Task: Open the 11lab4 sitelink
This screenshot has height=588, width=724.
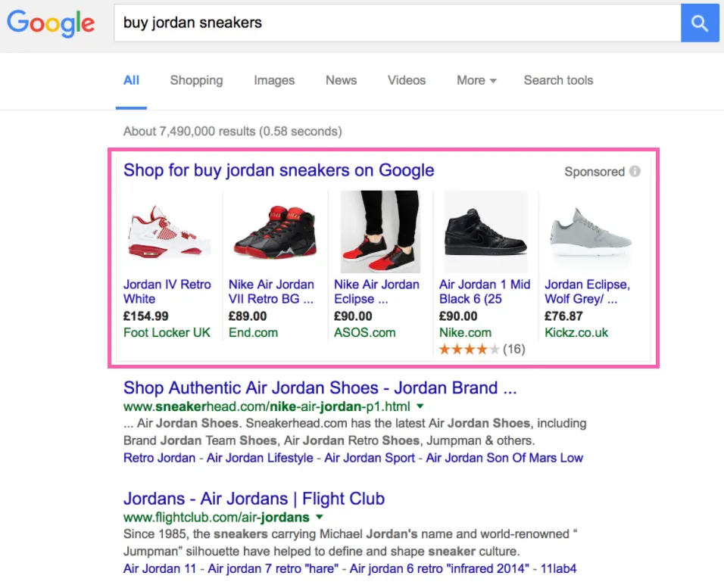Action: click(558, 568)
